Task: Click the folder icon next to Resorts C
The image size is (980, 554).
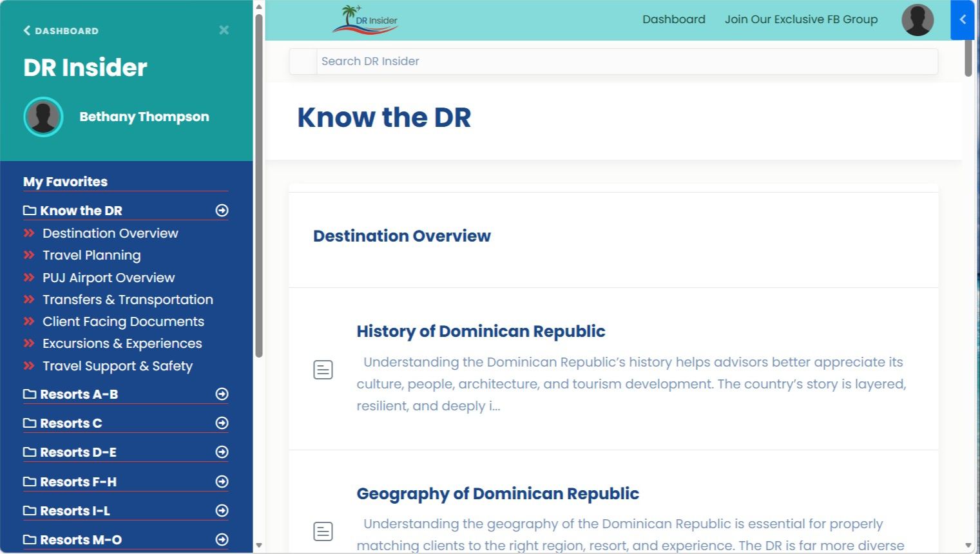Action: click(30, 423)
